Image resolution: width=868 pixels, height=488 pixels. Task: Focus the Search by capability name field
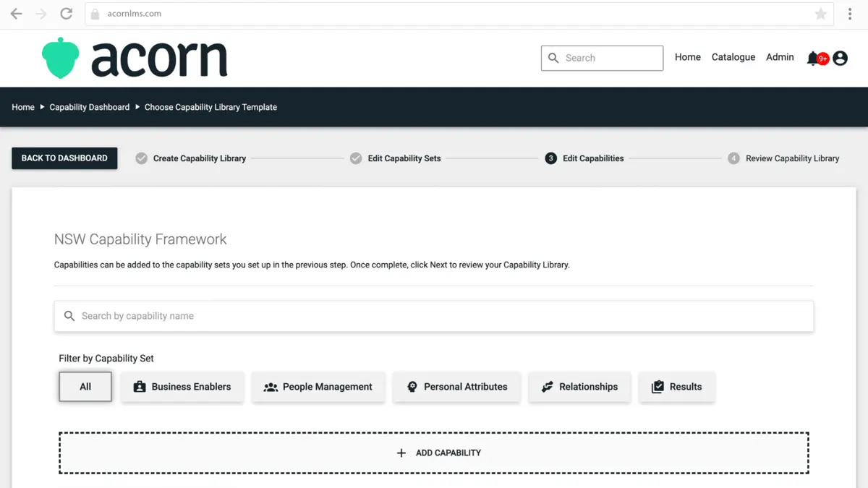click(x=434, y=316)
